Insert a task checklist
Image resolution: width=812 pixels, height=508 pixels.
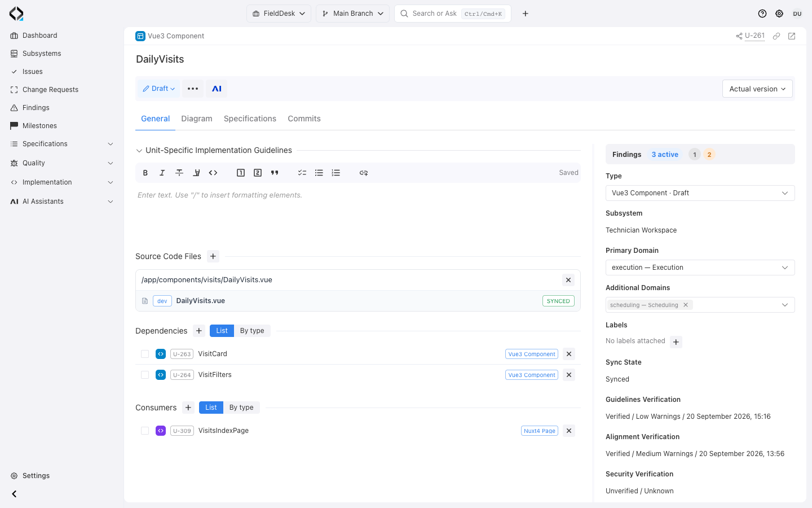302,173
